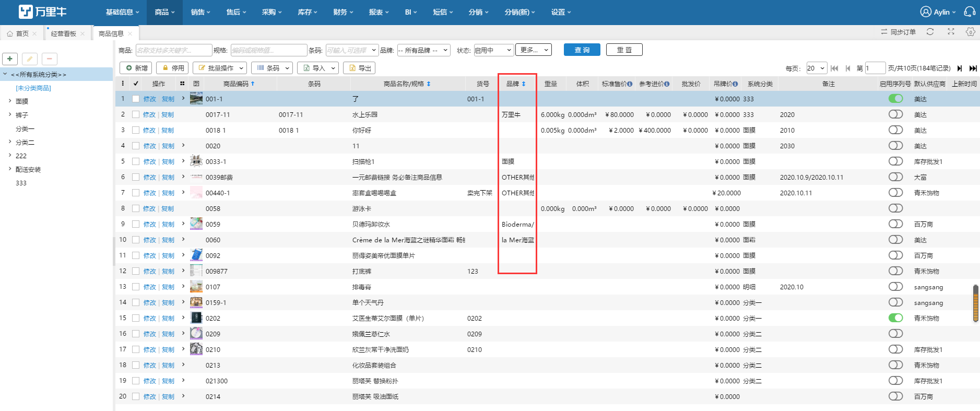980x411 pixels.
Task: Check the checkbox for row 0059
Action: (x=136, y=224)
